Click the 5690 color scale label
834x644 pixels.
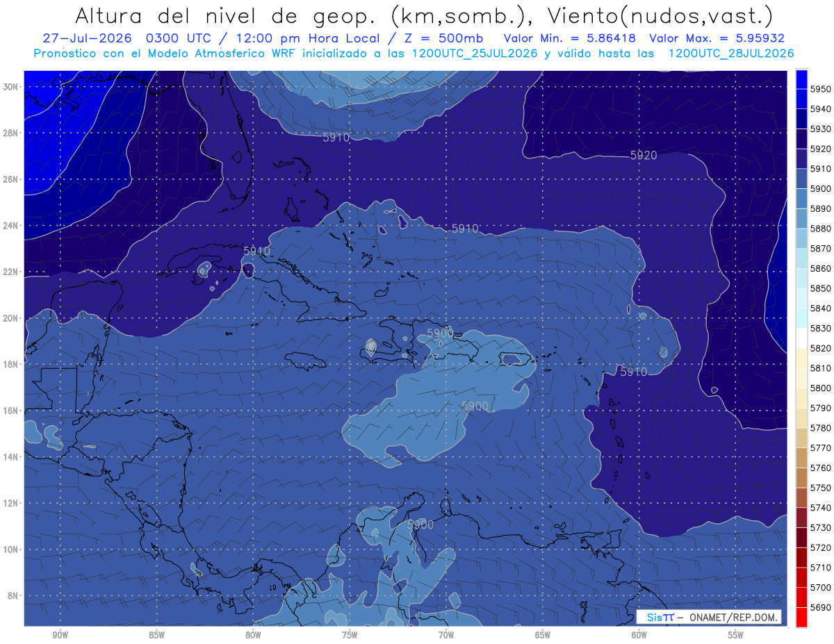pos(821,607)
